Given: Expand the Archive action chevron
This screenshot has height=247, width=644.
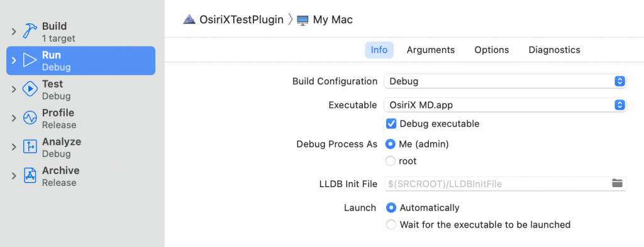Looking at the screenshot, I should point(14,176).
